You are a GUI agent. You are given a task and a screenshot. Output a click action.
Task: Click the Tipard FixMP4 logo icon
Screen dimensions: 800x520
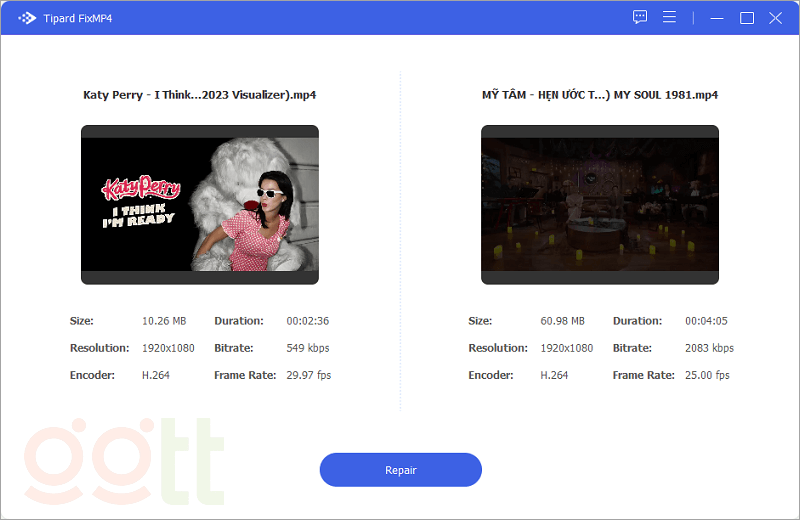tap(27, 18)
